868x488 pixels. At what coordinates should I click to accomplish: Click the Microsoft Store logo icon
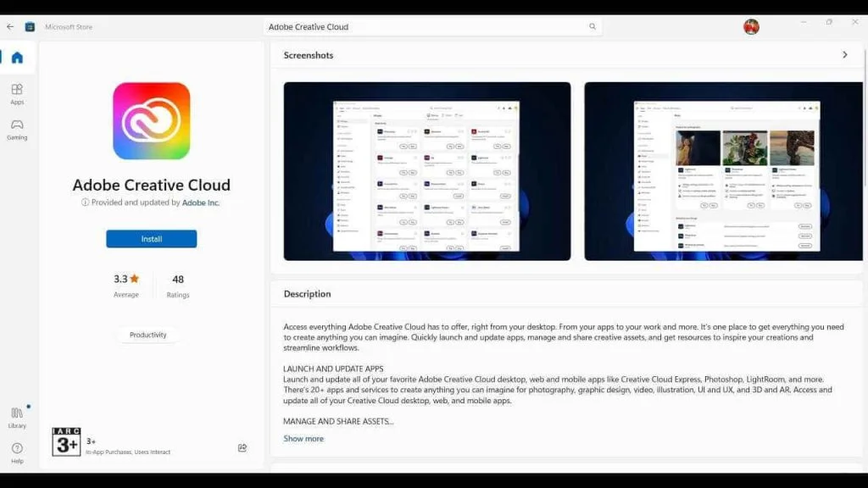click(30, 26)
